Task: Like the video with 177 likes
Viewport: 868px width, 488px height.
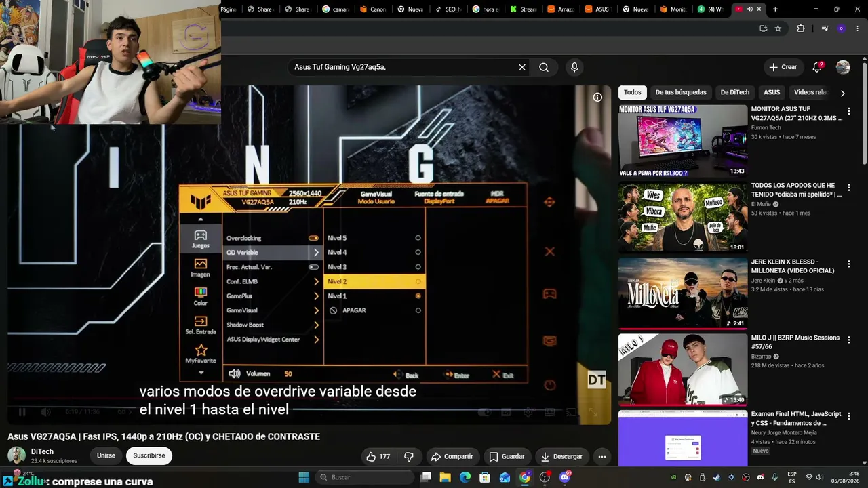Action: click(x=378, y=457)
